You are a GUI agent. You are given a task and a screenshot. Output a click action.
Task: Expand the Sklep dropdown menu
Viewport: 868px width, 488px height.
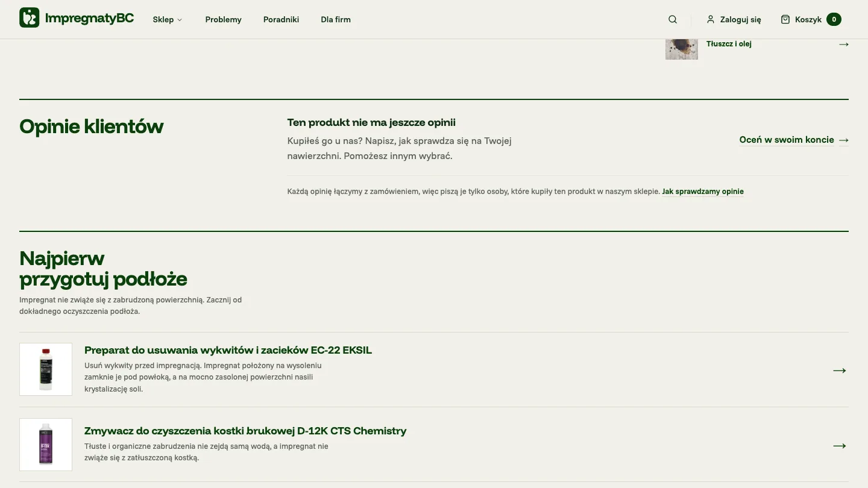(168, 19)
